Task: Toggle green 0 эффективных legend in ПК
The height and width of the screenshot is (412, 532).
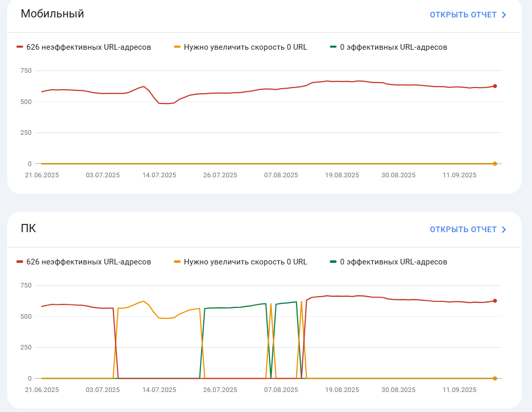Action: pos(389,262)
